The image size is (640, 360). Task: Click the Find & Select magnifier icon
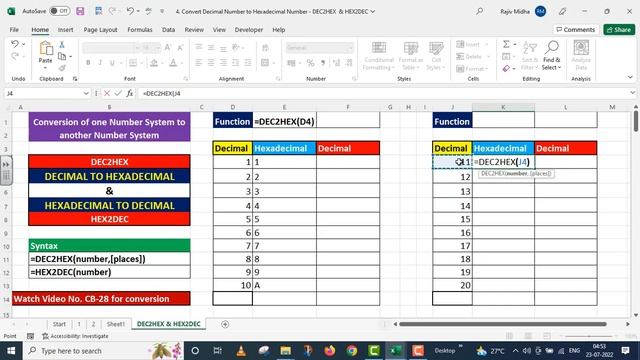(x=551, y=48)
